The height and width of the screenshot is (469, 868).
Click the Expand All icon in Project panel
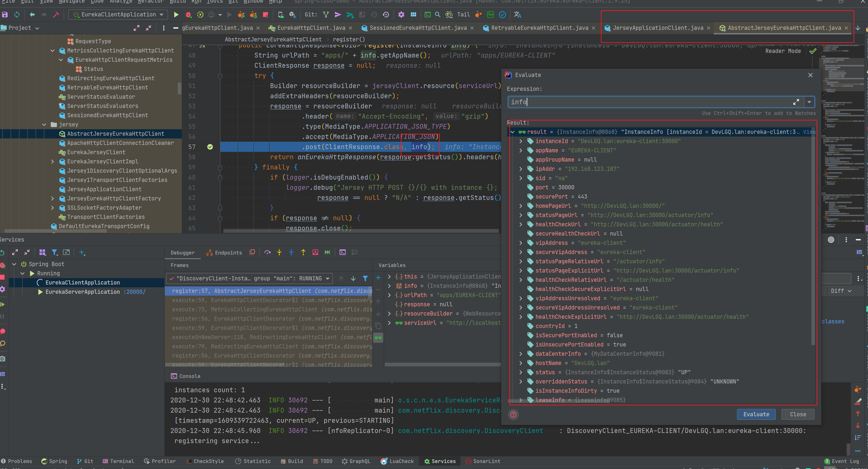[x=137, y=28]
